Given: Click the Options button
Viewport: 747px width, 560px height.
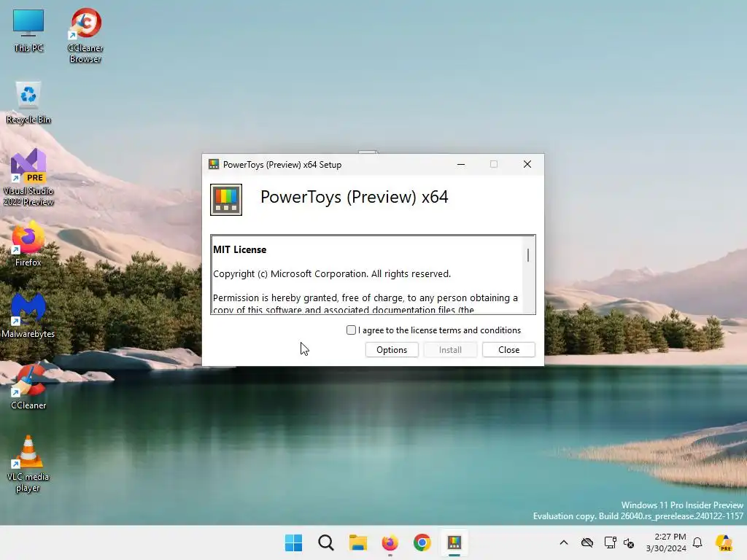Looking at the screenshot, I should click(x=392, y=349).
